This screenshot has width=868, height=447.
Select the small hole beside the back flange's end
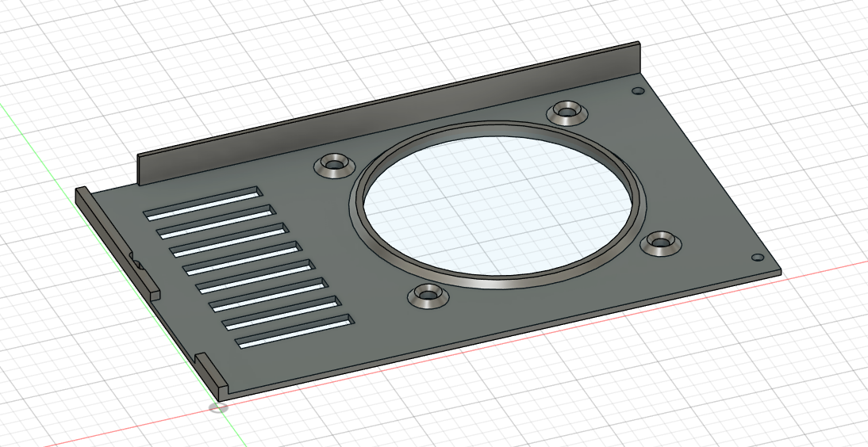[638, 90]
